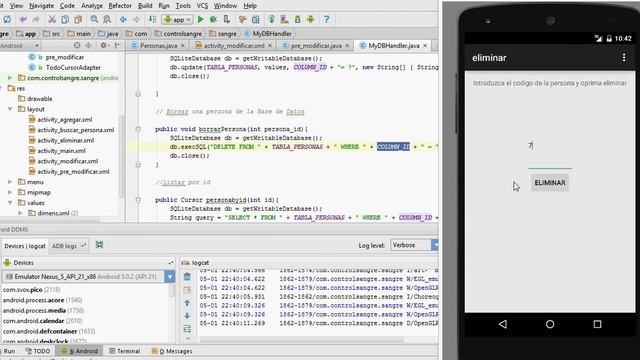The image size is (640, 360).
Task: Click the Copy icon in toolbar
Action: click(x=65, y=19)
